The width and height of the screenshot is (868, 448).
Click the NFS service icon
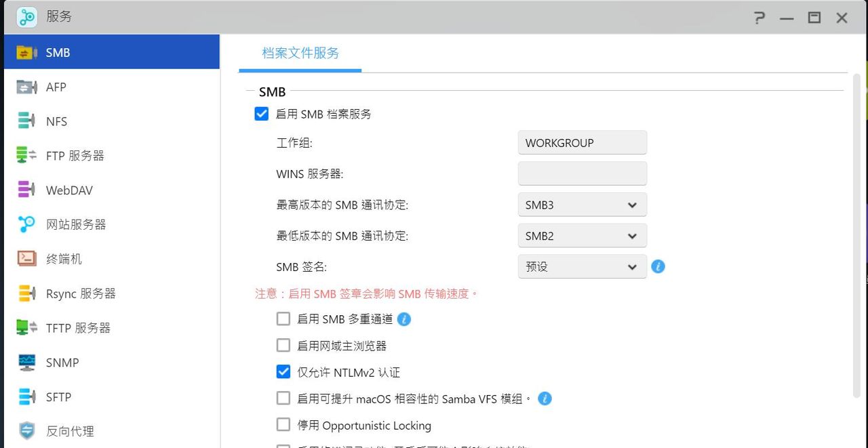[26, 121]
